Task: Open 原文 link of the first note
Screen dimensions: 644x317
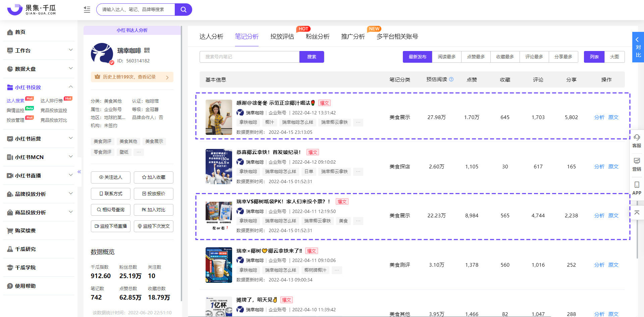Action: click(x=613, y=117)
